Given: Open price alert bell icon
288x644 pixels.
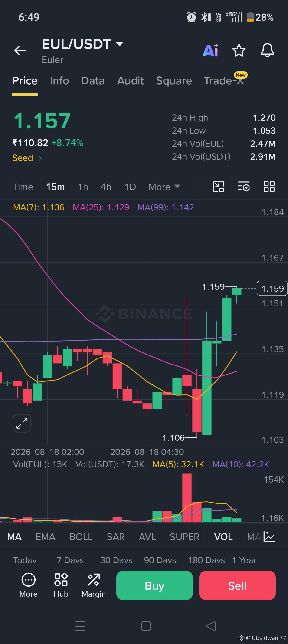Looking at the screenshot, I should pos(267,50).
